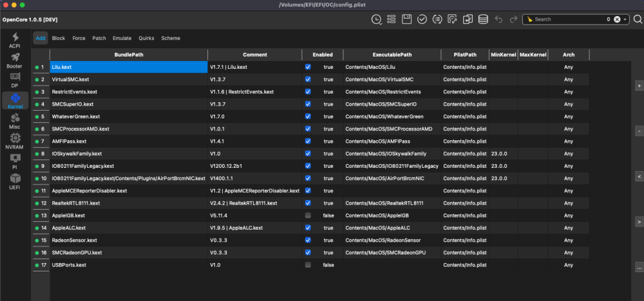Clear search with the X button

point(617,19)
